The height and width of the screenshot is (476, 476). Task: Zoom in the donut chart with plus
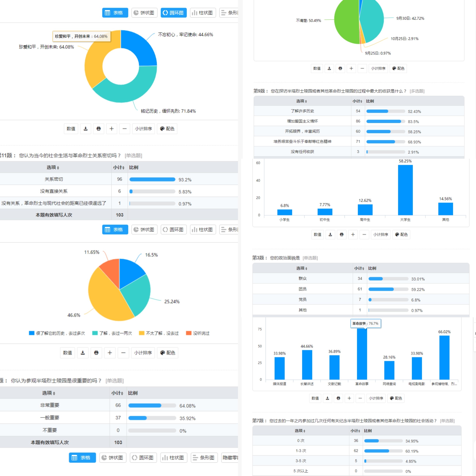[112, 129]
